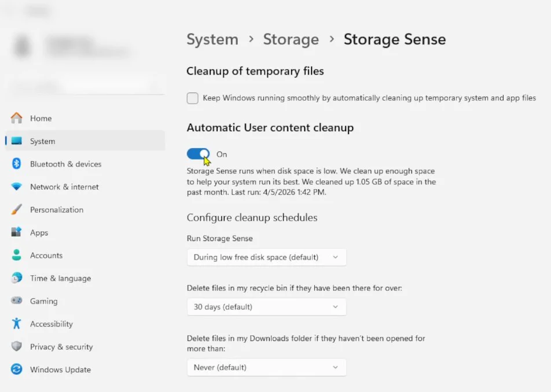Click the Windows Update refresh icon
The image size is (551, 392).
tap(16, 369)
